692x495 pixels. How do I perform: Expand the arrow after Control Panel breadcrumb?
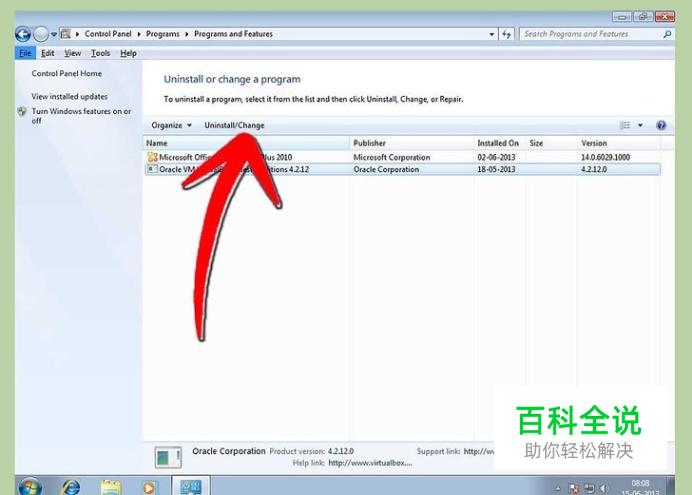[139, 34]
